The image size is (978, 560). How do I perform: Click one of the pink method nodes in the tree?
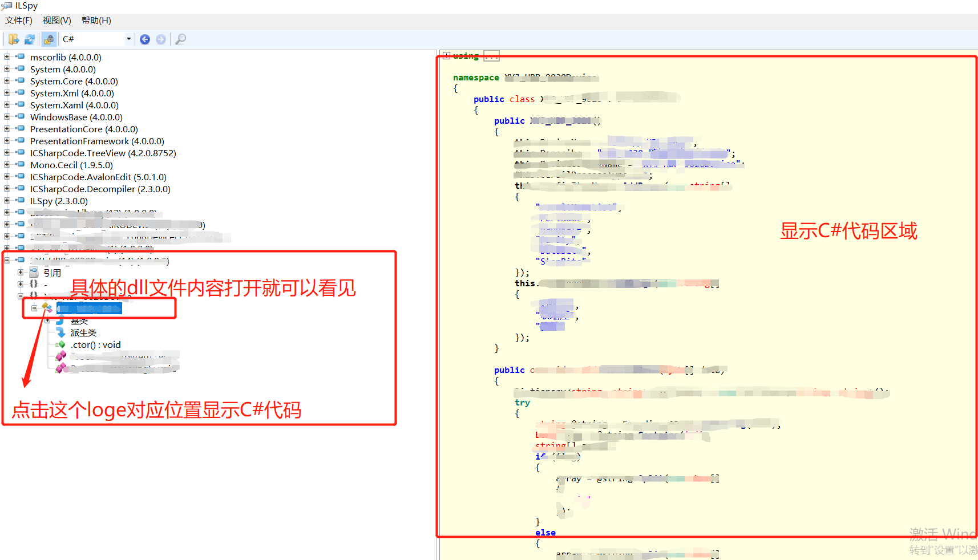pos(61,356)
